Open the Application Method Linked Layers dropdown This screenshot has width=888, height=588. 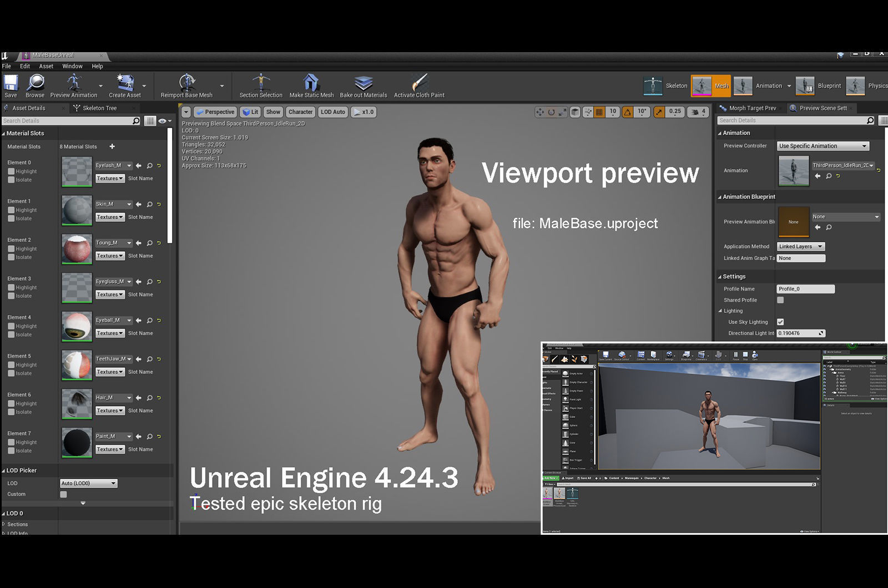pos(801,246)
